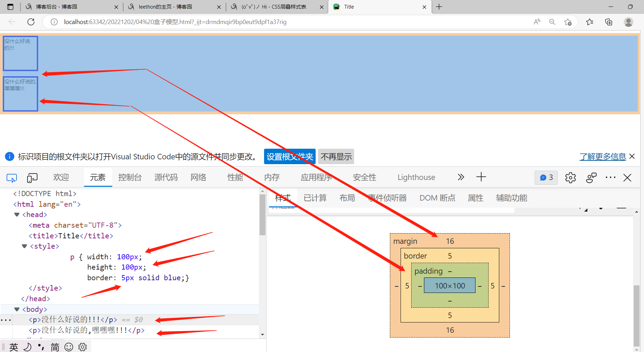
Task: Open the IME emoji smiley panel
Action: 69,347
